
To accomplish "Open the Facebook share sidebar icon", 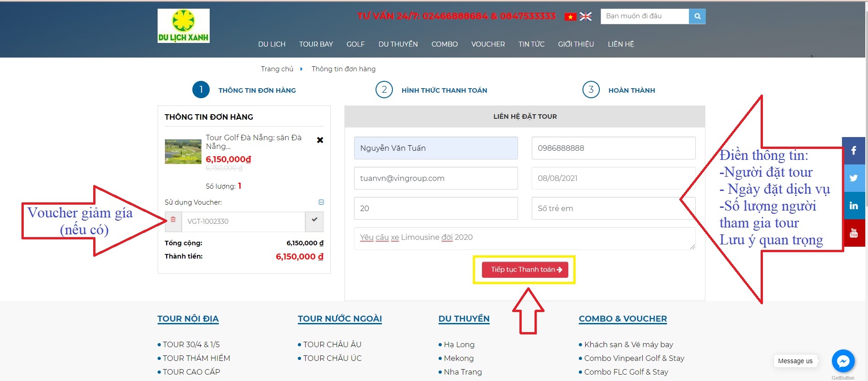I will [x=853, y=151].
